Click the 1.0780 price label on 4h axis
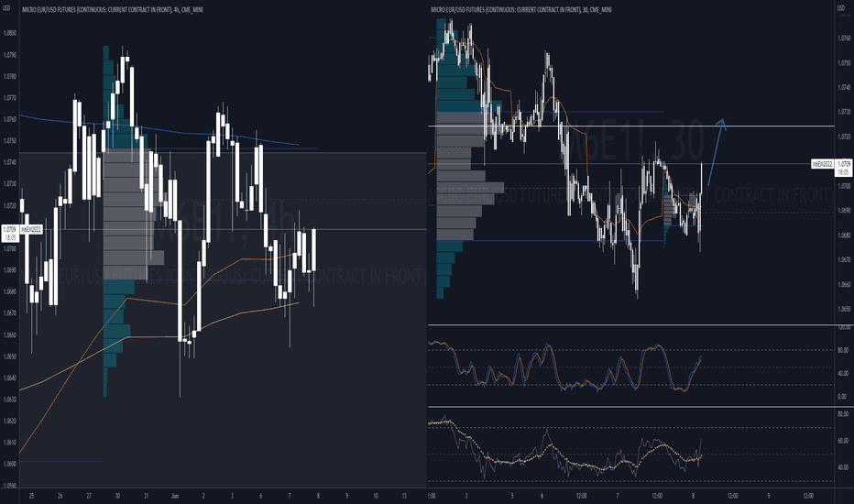This screenshot has width=854, height=504. coord(10,76)
